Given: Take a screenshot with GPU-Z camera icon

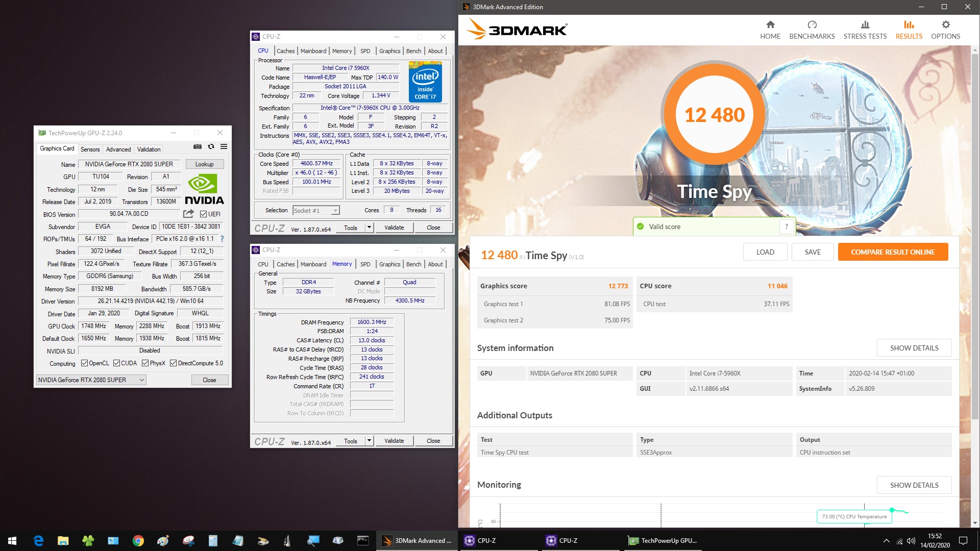Looking at the screenshot, I should tap(198, 146).
